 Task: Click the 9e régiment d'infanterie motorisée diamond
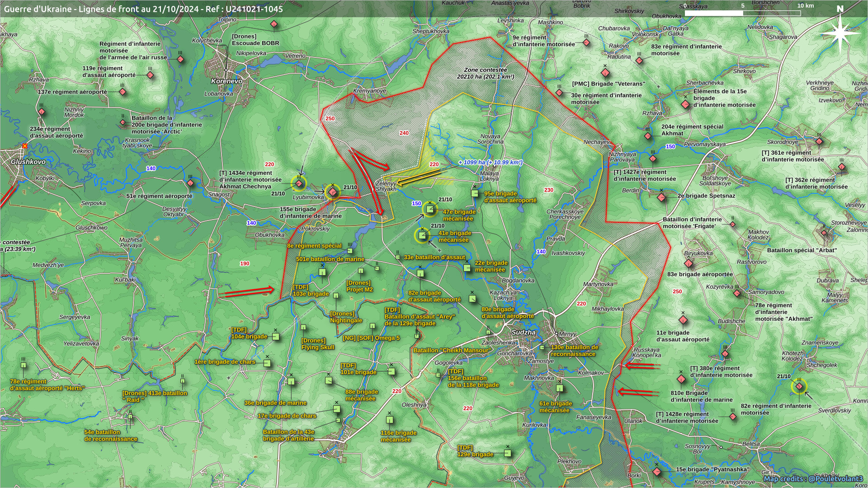[586, 43]
